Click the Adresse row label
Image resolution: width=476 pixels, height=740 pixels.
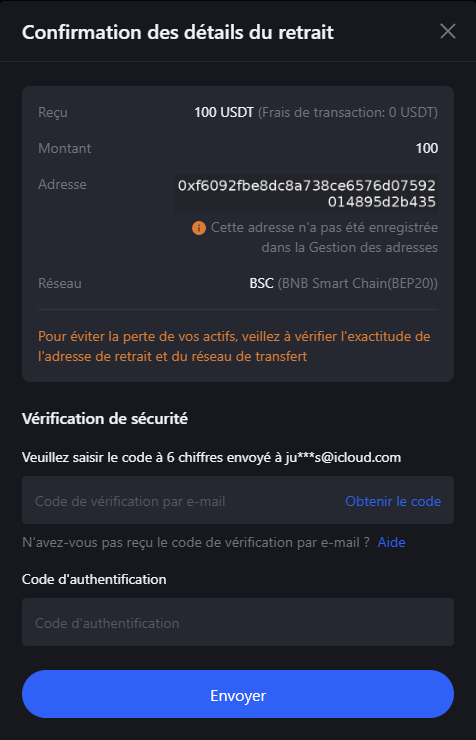click(x=62, y=184)
